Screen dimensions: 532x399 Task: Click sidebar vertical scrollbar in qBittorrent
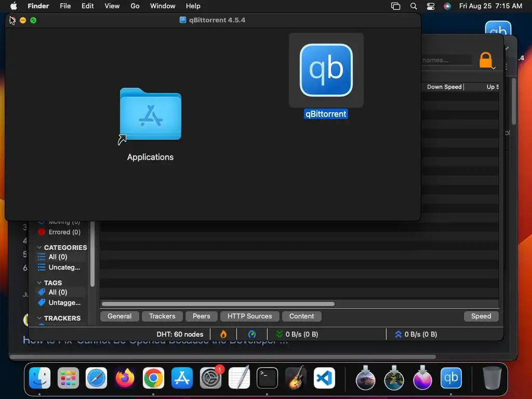(92, 254)
